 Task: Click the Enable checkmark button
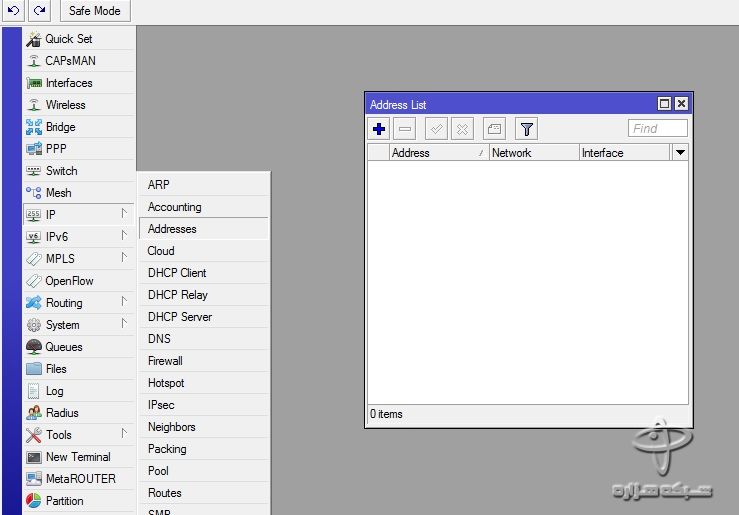pyautogui.click(x=436, y=129)
